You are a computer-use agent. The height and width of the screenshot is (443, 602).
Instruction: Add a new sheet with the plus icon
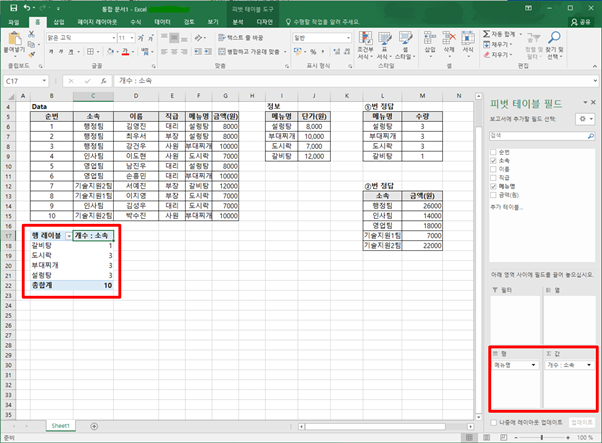pyautogui.click(x=94, y=426)
